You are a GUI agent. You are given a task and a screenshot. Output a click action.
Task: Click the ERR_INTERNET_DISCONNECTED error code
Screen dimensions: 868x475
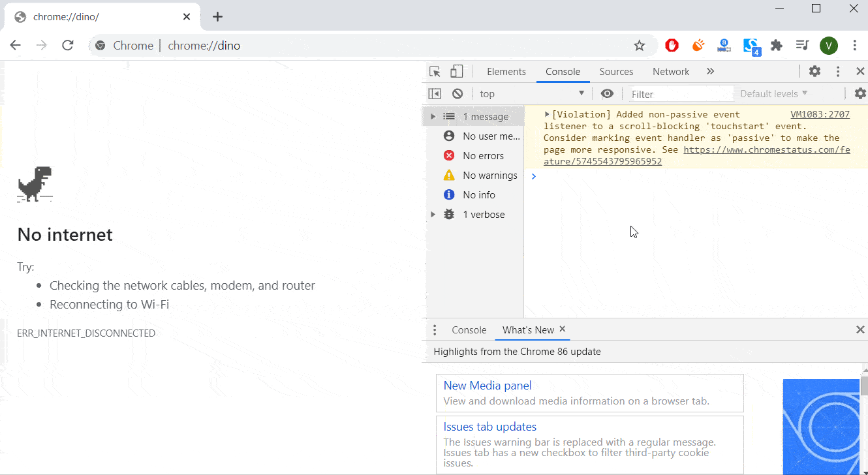86,333
